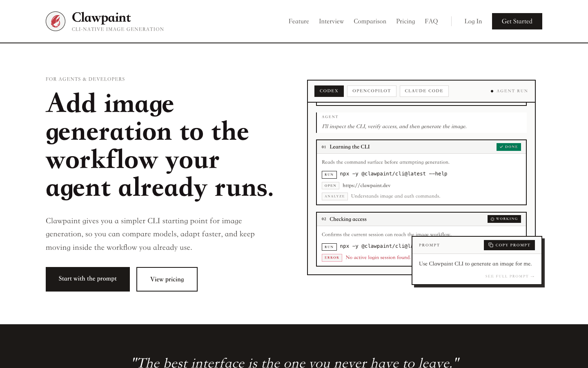Click the View pricing button
The height and width of the screenshot is (368, 588).
coord(167,279)
